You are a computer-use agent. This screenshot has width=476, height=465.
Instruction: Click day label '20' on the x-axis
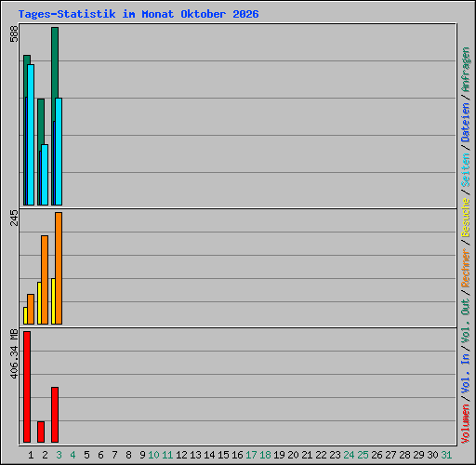tap(293, 455)
